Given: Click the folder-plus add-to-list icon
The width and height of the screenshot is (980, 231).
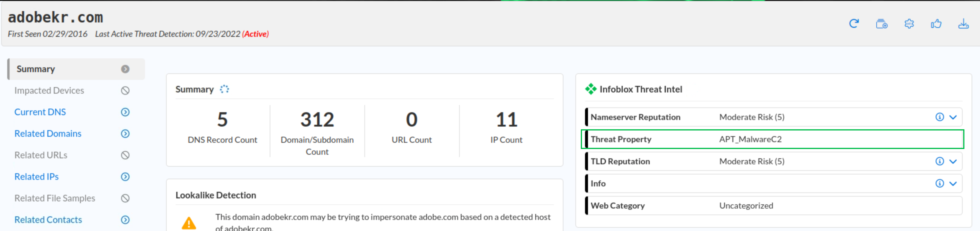Looking at the screenshot, I should [x=881, y=24].
